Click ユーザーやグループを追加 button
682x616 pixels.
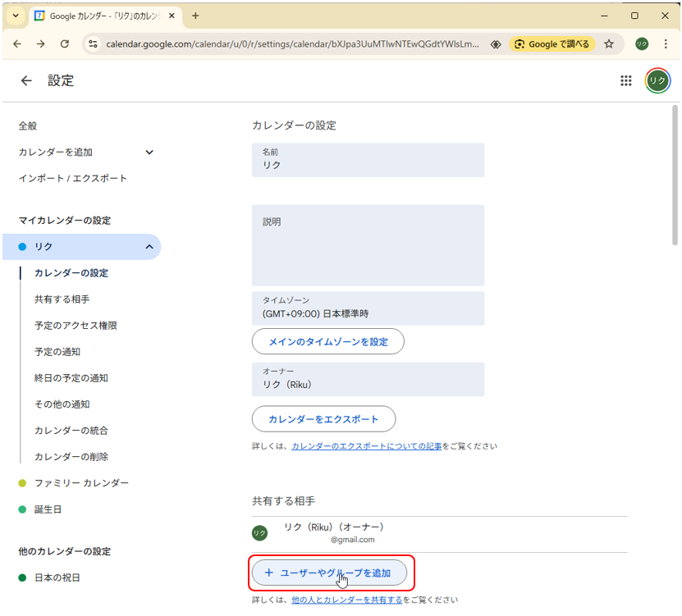pyautogui.click(x=329, y=573)
